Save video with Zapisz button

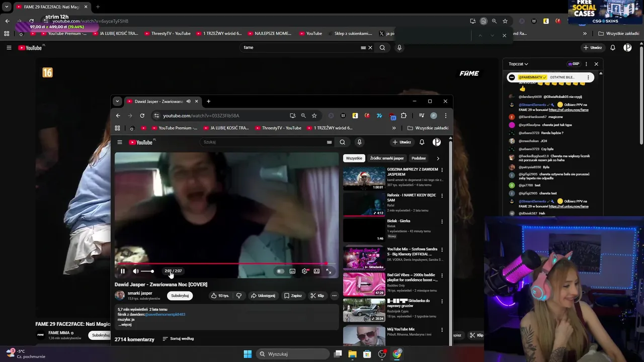(293, 296)
